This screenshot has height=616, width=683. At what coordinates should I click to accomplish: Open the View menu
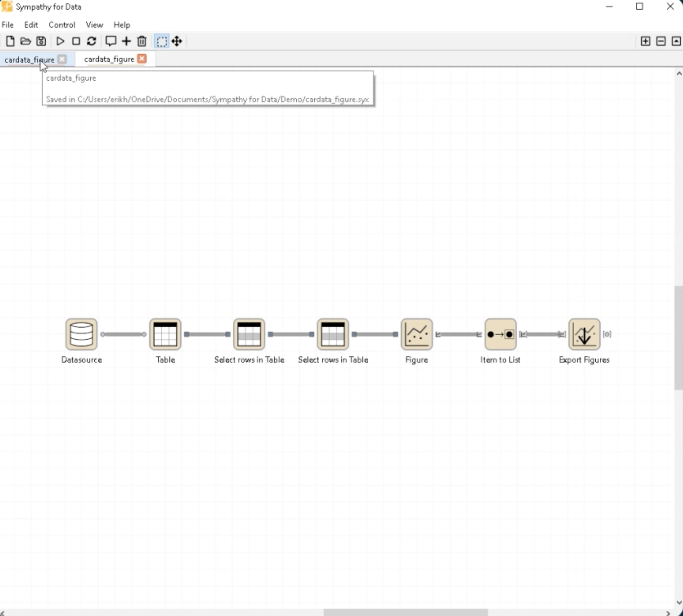tap(94, 25)
